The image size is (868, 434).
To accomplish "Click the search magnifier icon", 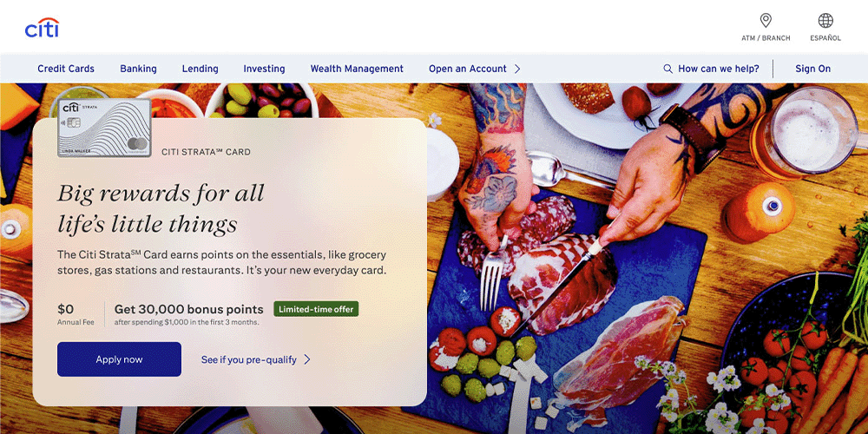I will pos(668,69).
